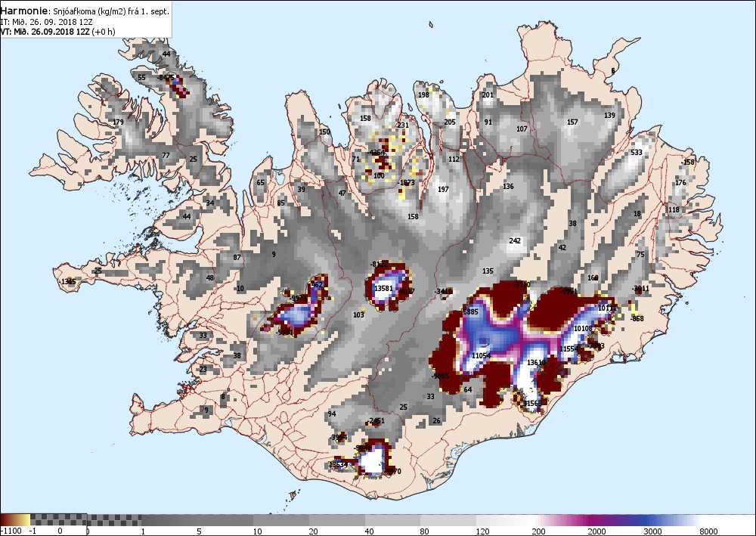Click the map value '231' in the north
This screenshot has height=536, width=756.
tap(403, 125)
